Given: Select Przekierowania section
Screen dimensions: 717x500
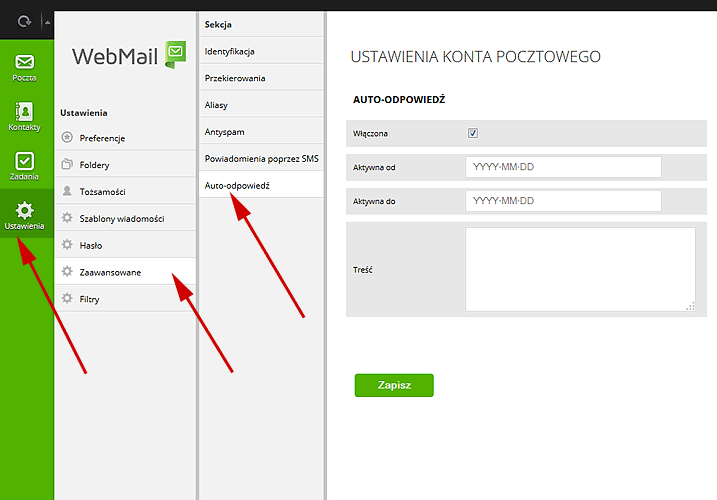Looking at the screenshot, I should tap(261, 78).
